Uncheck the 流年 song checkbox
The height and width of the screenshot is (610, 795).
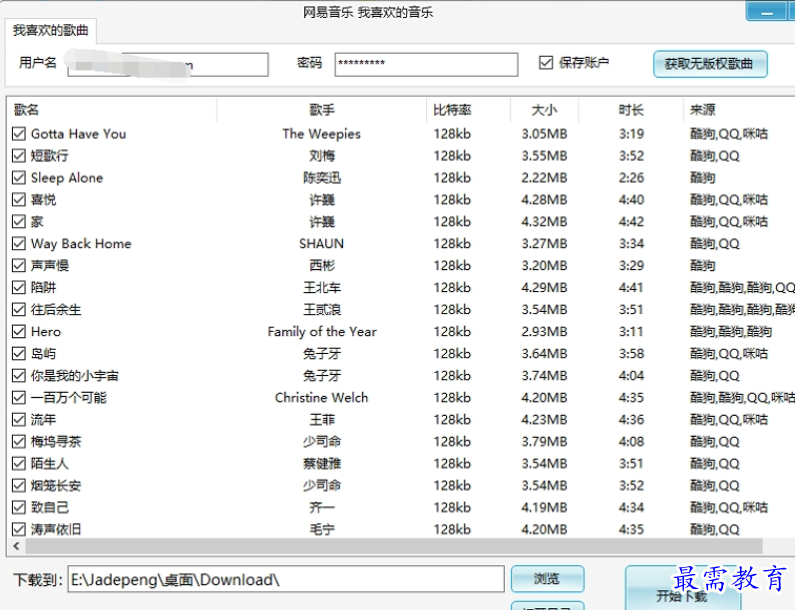[x=19, y=419]
